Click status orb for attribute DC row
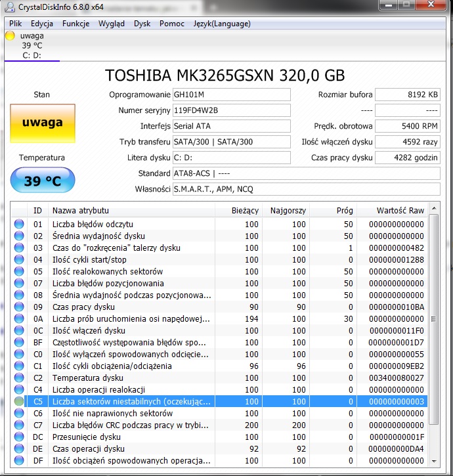Image resolution: width=453 pixels, height=476 pixels. pyautogui.click(x=19, y=437)
